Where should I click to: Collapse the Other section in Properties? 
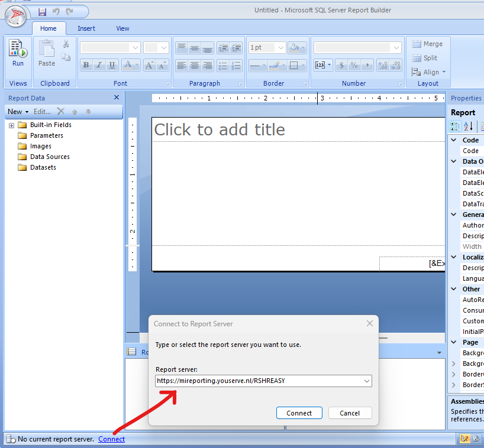pos(454,289)
